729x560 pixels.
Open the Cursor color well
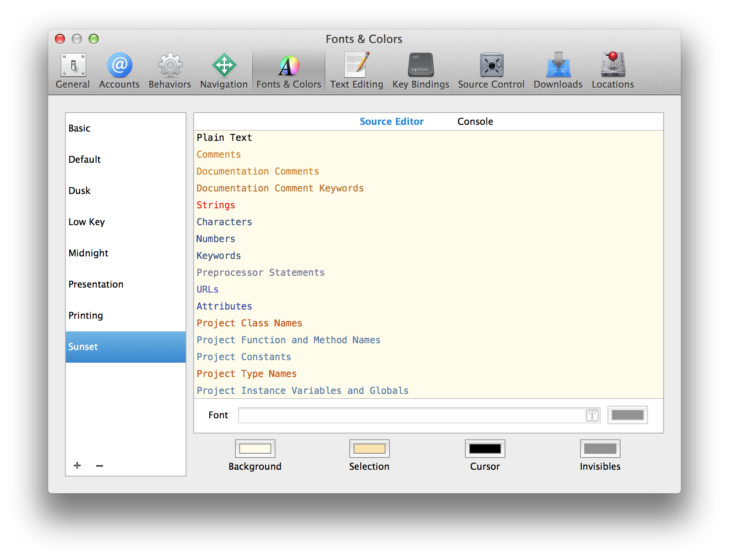485,449
